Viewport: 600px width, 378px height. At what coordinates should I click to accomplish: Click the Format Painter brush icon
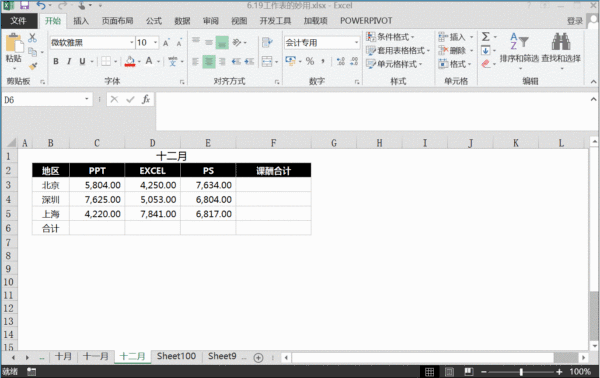pyautogui.click(x=34, y=66)
